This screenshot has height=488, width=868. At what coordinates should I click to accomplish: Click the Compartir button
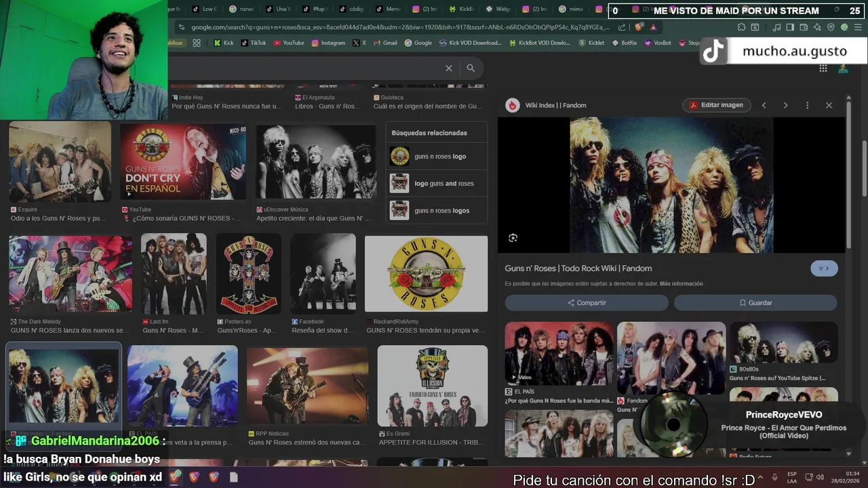point(587,303)
